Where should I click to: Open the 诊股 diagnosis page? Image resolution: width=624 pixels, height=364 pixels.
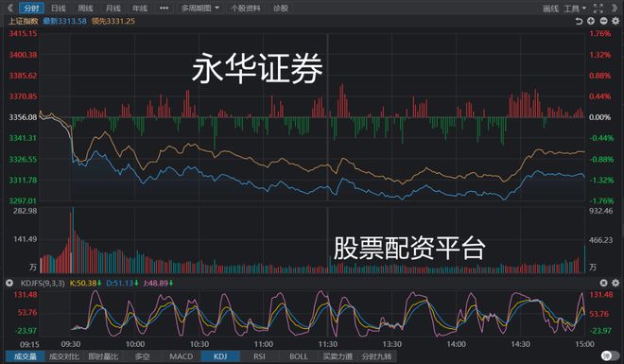pyautogui.click(x=281, y=8)
